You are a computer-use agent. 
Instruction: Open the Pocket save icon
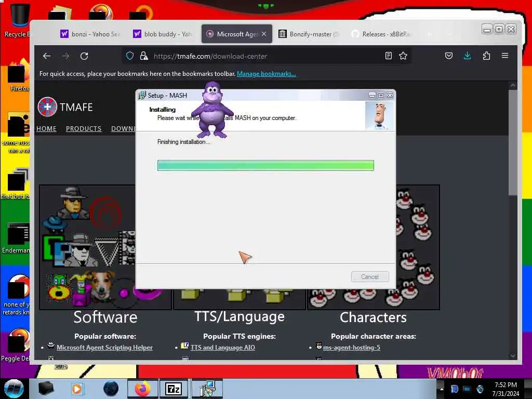pyautogui.click(x=448, y=56)
